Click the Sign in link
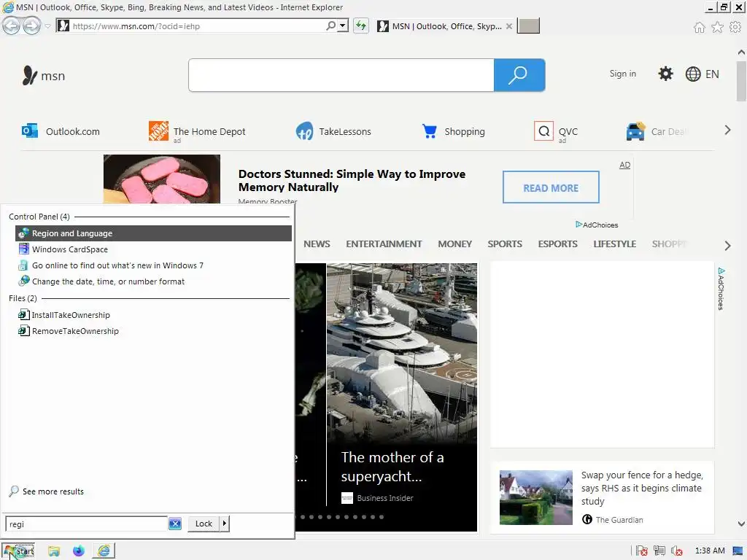 click(x=623, y=74)
